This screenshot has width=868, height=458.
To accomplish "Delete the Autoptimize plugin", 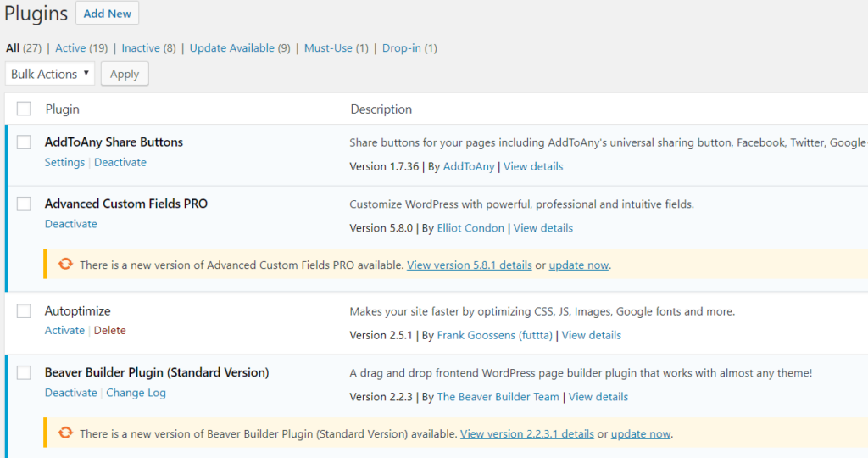I will pos(109,330).
